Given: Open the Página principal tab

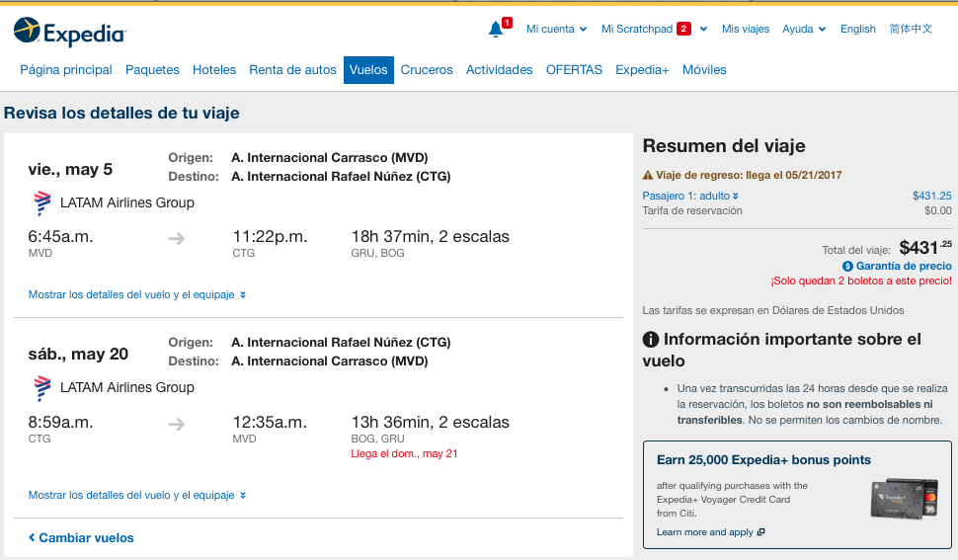Looking at the screenshot, I should point(66,69).
